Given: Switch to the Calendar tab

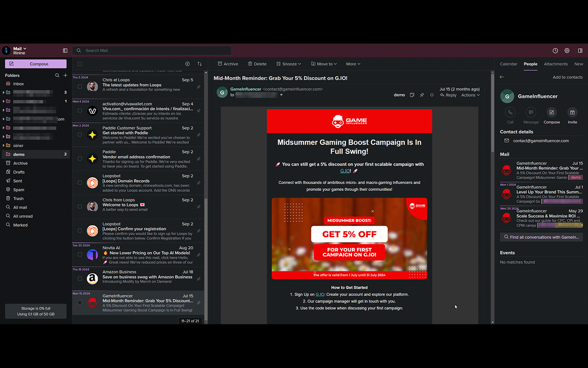Looking at the screenshot, I should [509, 64].
